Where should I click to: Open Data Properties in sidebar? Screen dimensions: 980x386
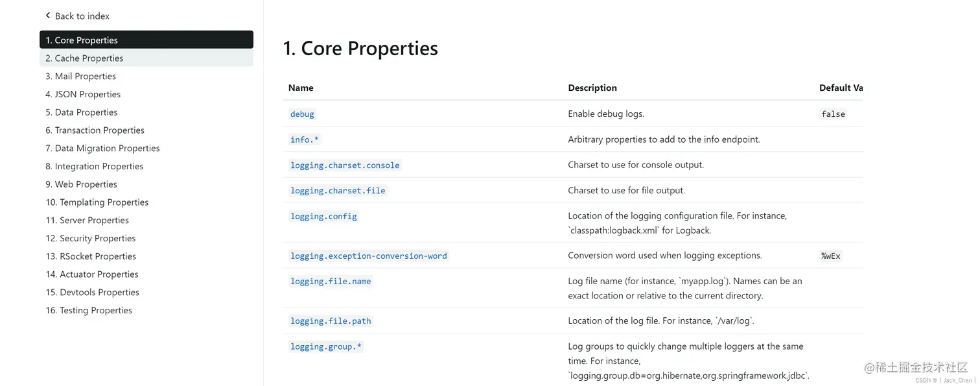click(82, 112)
